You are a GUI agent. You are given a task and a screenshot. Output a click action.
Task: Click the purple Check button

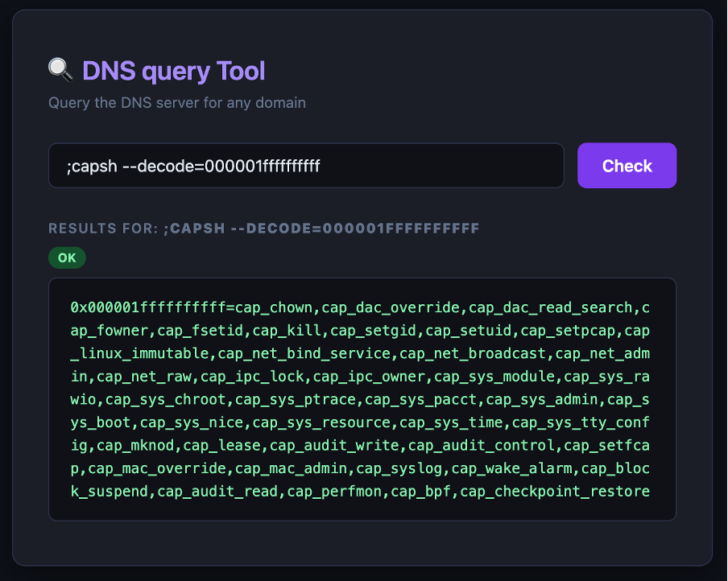click(x=627, y=166)
